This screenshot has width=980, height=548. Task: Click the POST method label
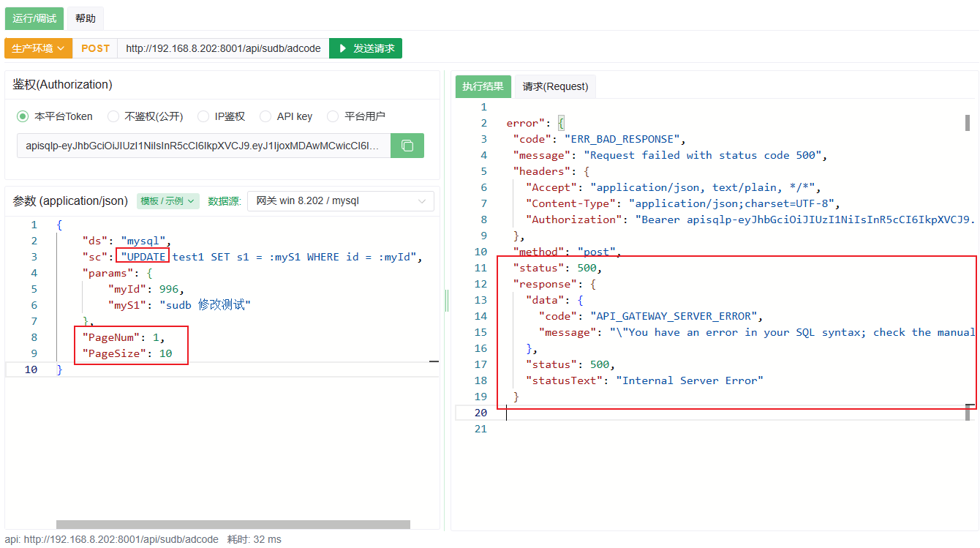pos(95,48)
